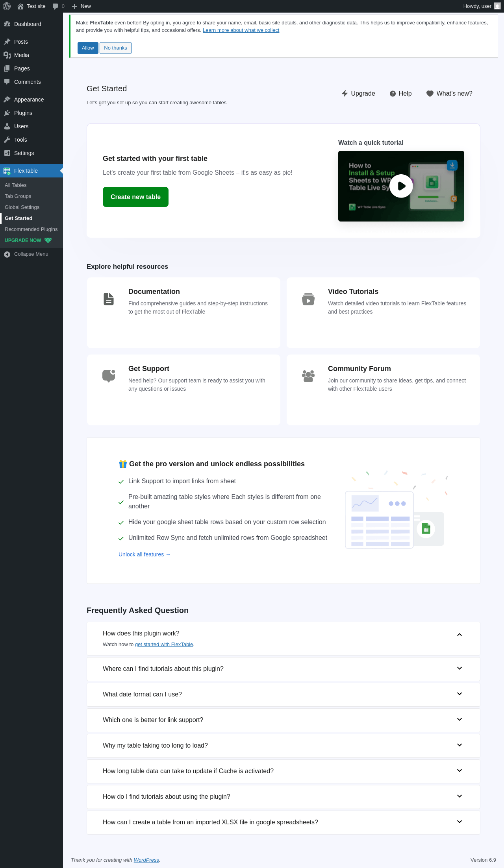504x868 pixels.
Task: Open 'get started with FlexTable' link
Action: (x=164, y=645)
